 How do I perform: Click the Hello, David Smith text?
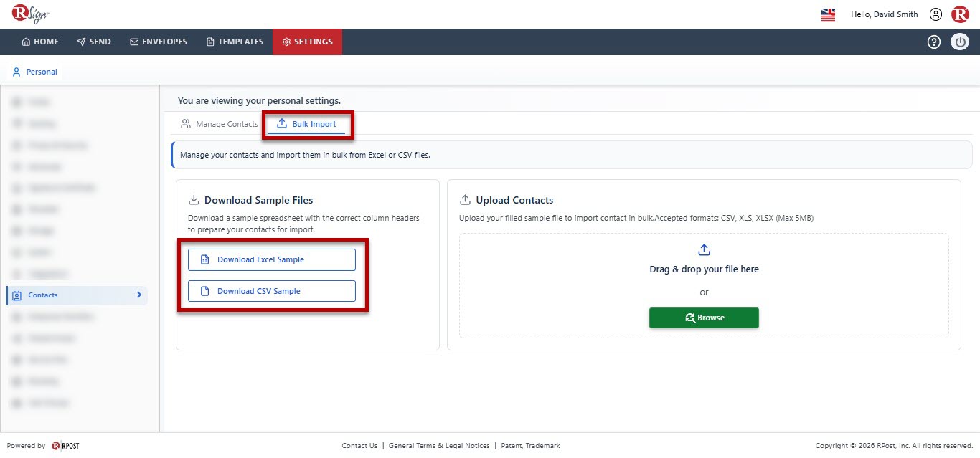[x=884, y=14]
